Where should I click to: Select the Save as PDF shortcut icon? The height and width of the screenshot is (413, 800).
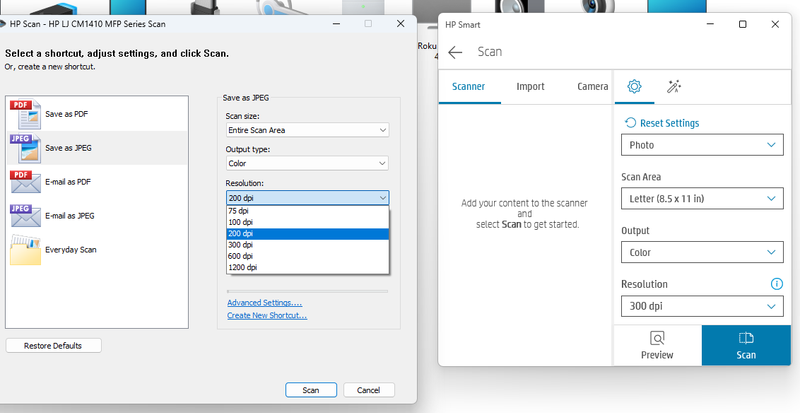click(x=25, y=114)
